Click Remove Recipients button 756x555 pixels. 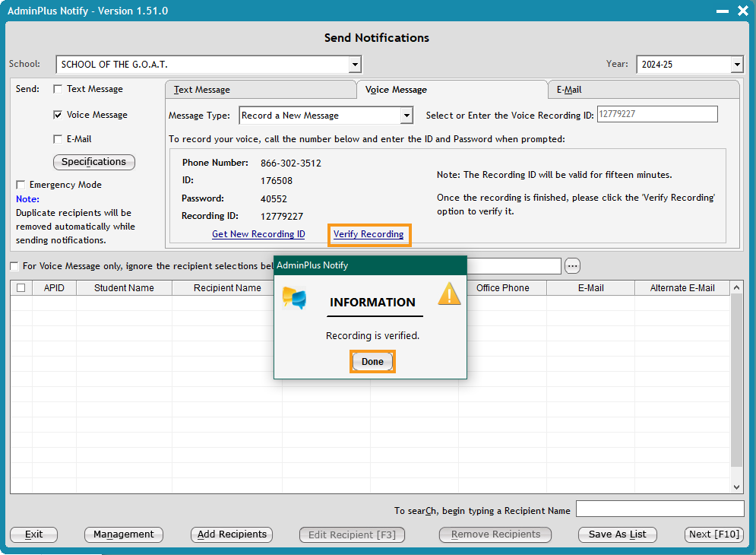(x=495, y=534)
